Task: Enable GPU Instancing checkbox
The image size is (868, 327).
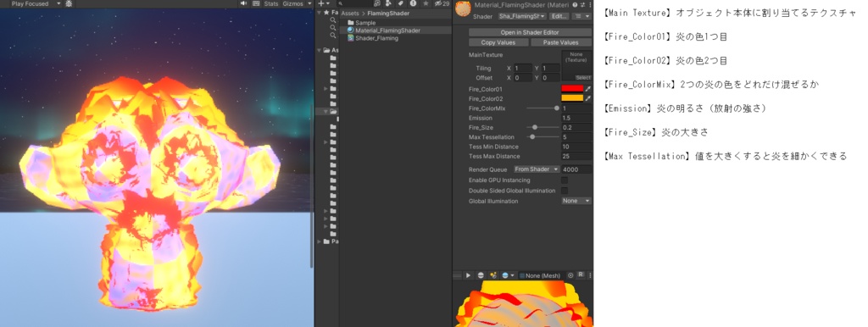Action: tap(565, 180)
